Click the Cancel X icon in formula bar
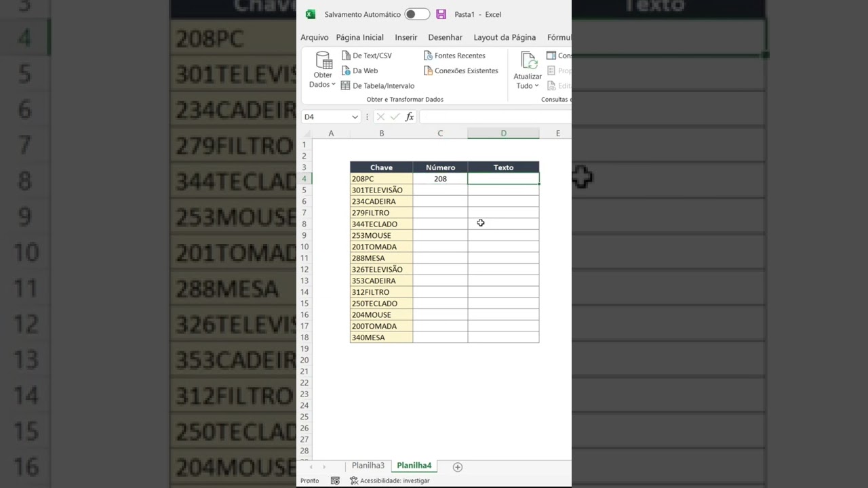 380,117
